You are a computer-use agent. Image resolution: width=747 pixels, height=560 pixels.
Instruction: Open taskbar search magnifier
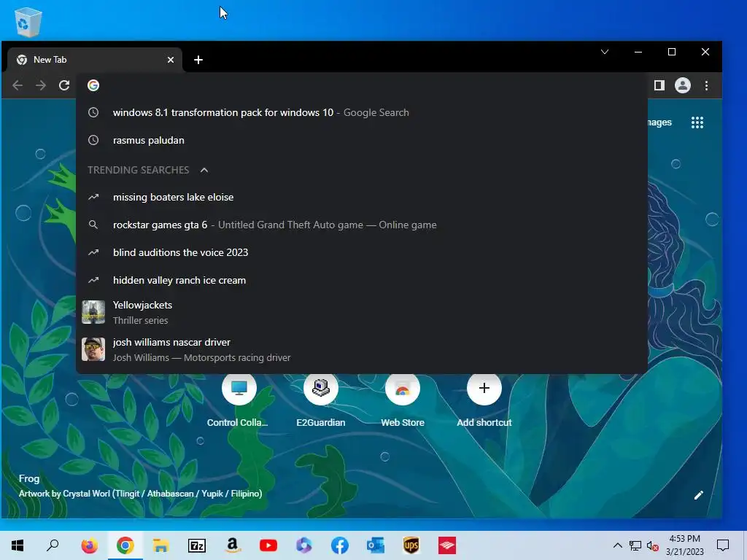click(53, 545)
